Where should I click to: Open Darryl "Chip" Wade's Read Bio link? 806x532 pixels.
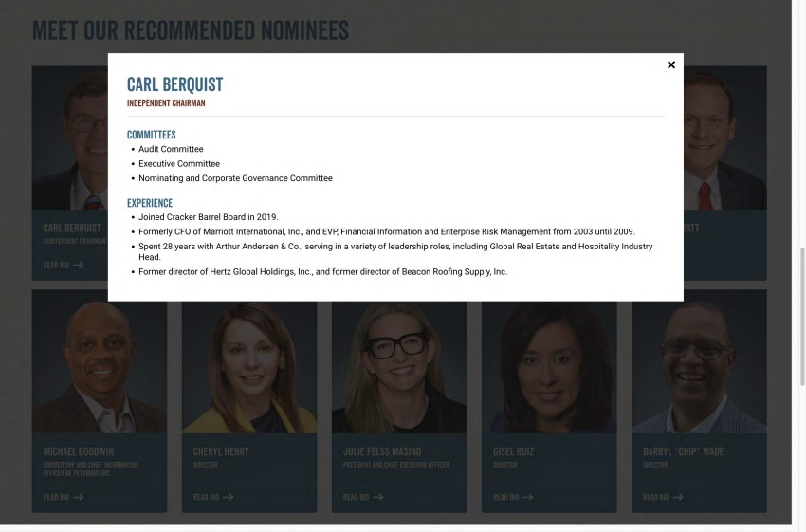[x=663, y=497]
